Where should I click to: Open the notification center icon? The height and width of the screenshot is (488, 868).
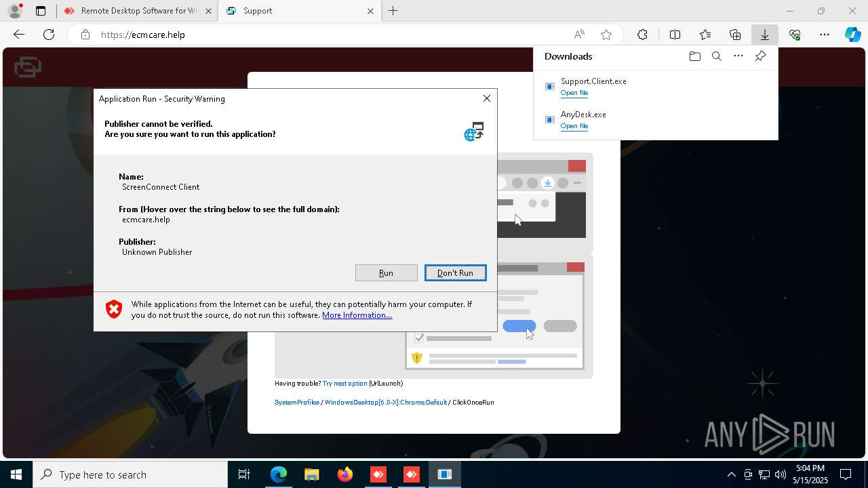click(846, 474)
